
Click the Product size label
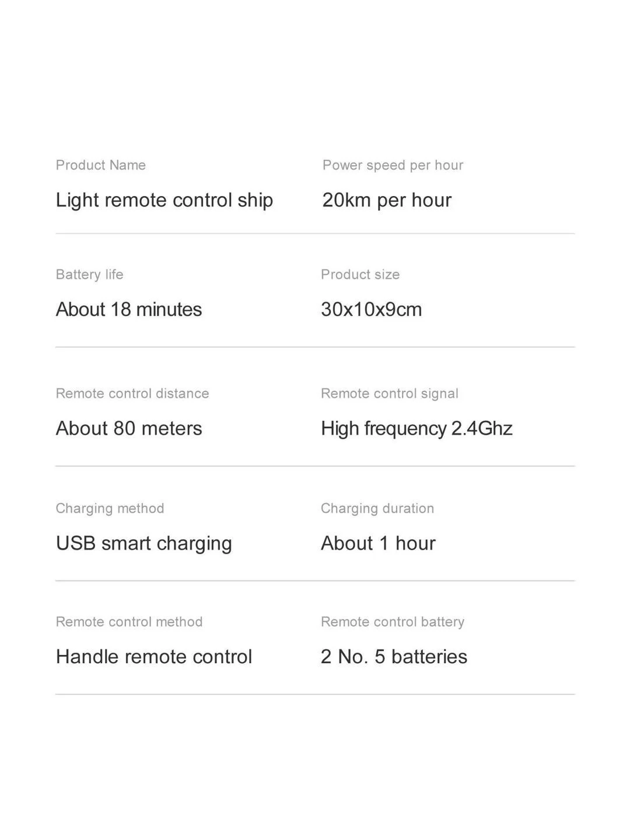click(x=360, y=275)
